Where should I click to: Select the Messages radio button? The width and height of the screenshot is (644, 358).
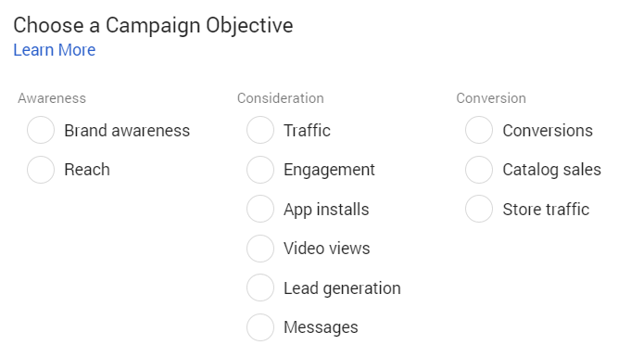pos(260,327)
